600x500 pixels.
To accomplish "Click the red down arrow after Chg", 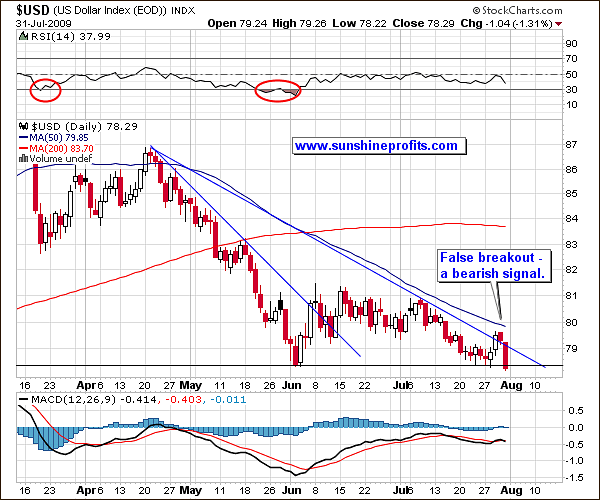I will (559, 24).
